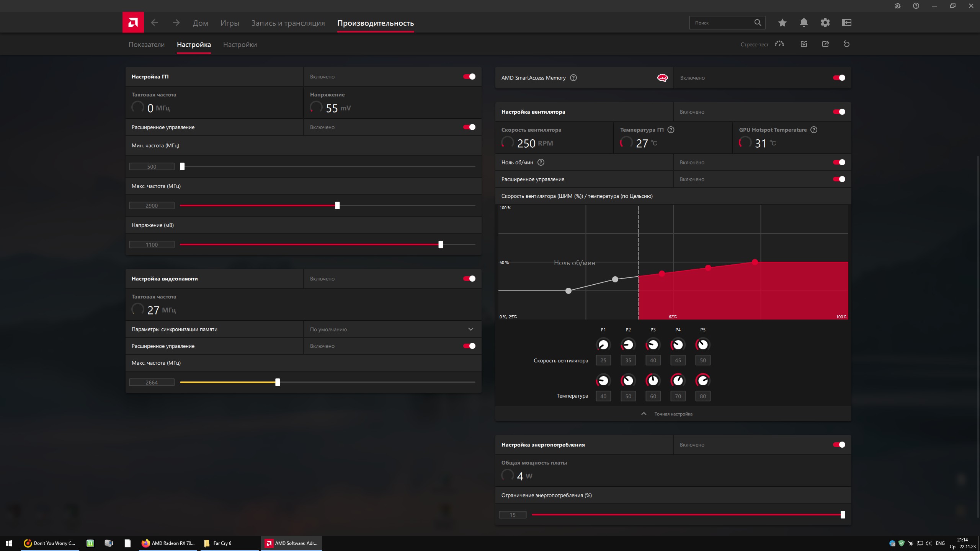This screenshot has width=980, height=551.
Task: Open favorites star icon
Action: pyautogui.click(x=782, y=23)
